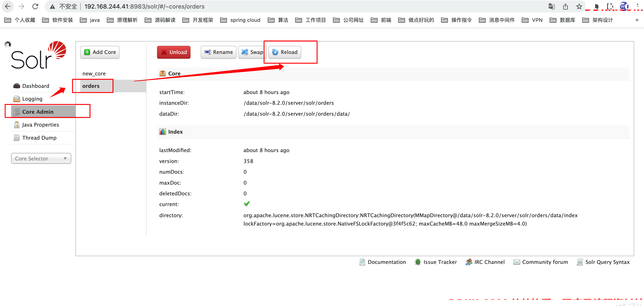Click the address bar URL

pos(145,6)
